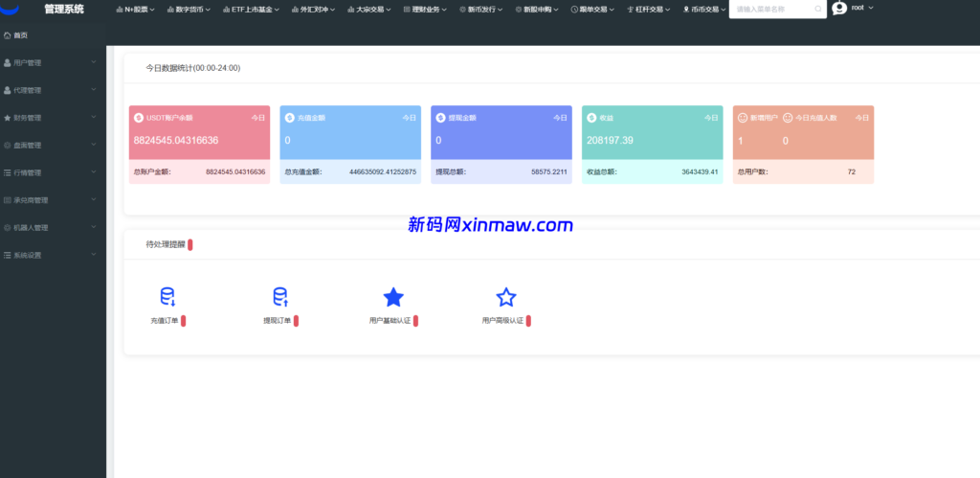Click the red badge beside 提现订单

click(297, 321)
